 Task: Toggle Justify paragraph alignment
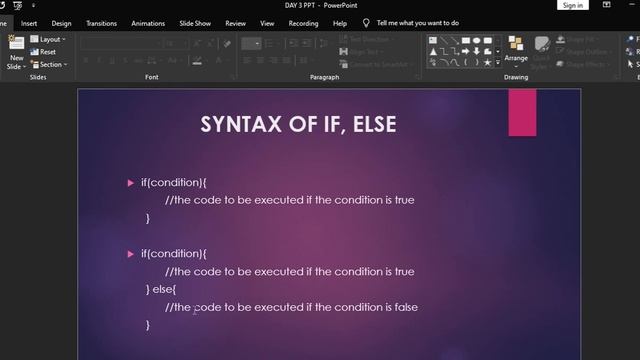point(286,60)
